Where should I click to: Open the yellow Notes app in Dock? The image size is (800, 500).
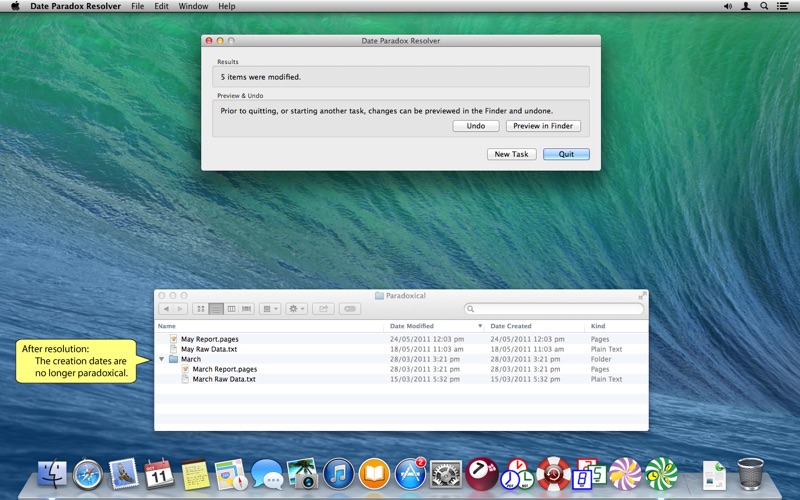click(x=195, y=474)
